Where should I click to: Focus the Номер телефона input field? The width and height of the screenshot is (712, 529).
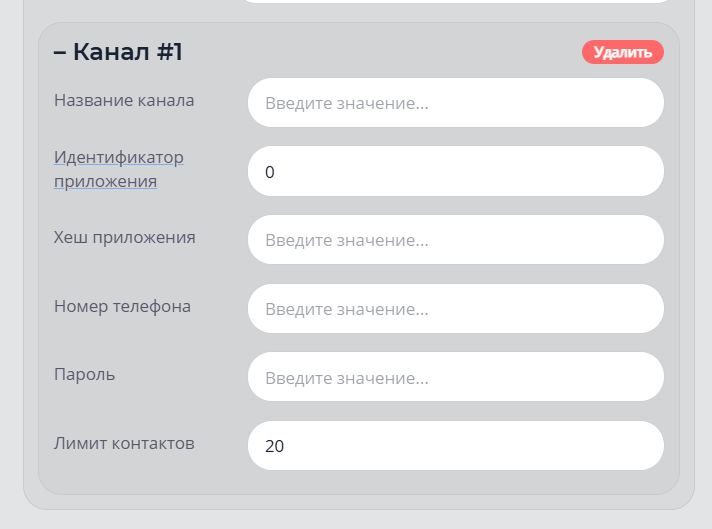pos(455,309)
